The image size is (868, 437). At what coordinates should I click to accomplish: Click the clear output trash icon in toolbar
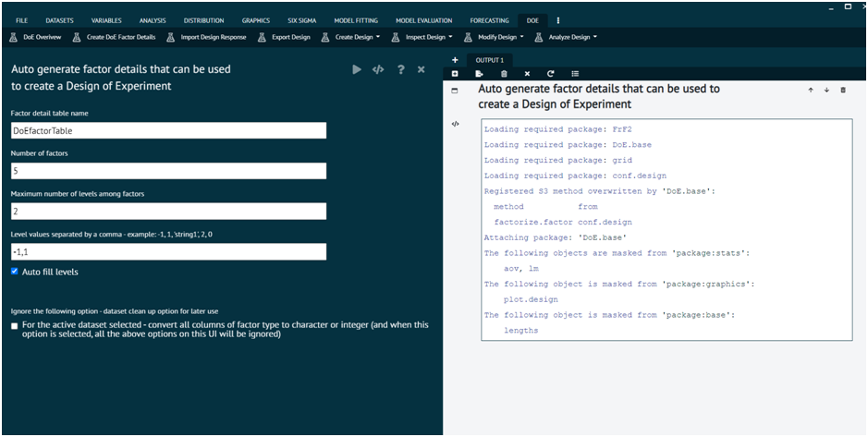(504, 74)
